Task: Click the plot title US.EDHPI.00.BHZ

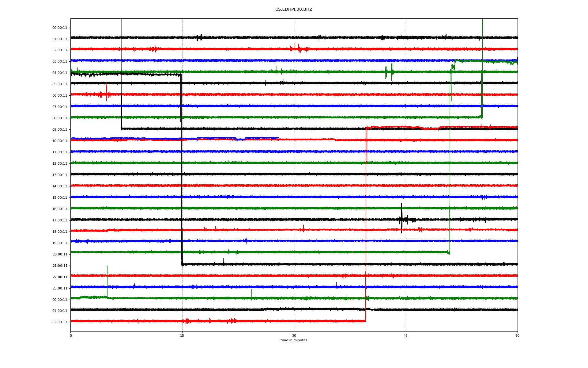Action: (x=293, y=10)
